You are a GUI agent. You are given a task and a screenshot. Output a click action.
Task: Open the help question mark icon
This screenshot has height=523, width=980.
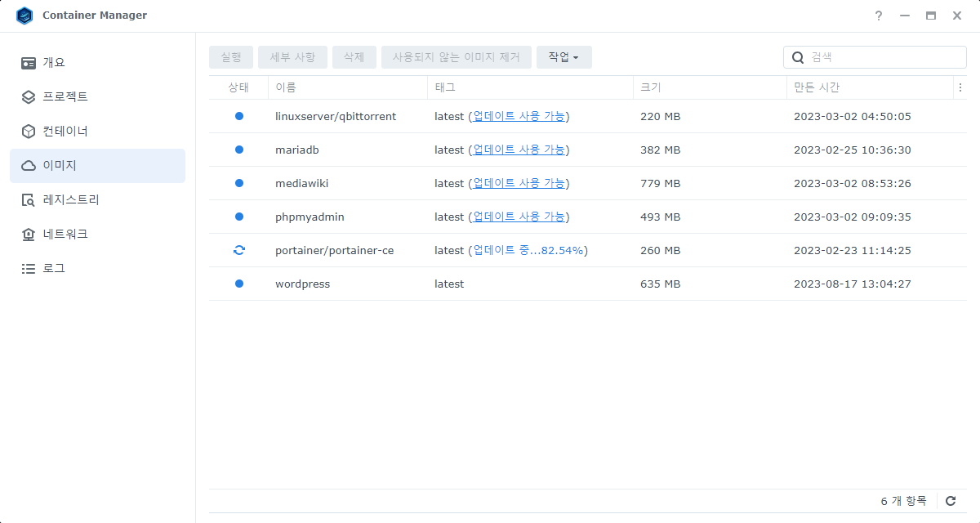879,16
